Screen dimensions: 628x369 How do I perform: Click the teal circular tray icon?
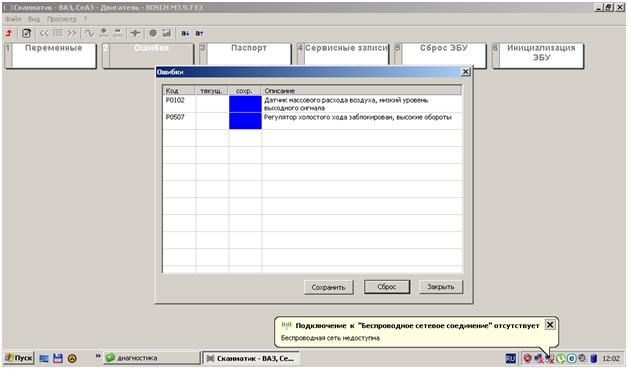pos(572,359)
